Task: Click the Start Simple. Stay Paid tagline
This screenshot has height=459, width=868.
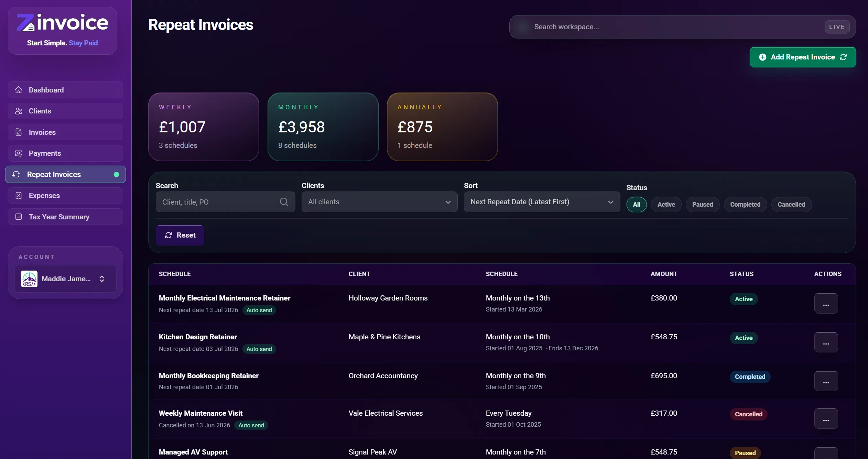Action: (62, 43)
